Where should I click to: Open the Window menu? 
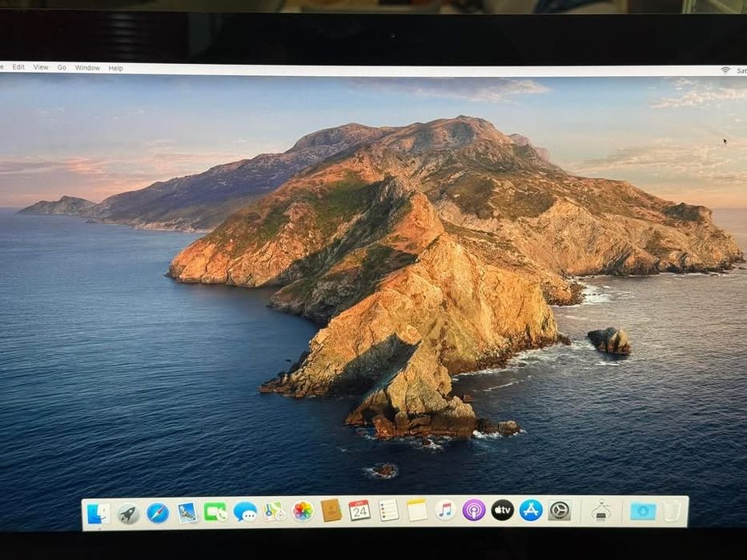(87, 68)
